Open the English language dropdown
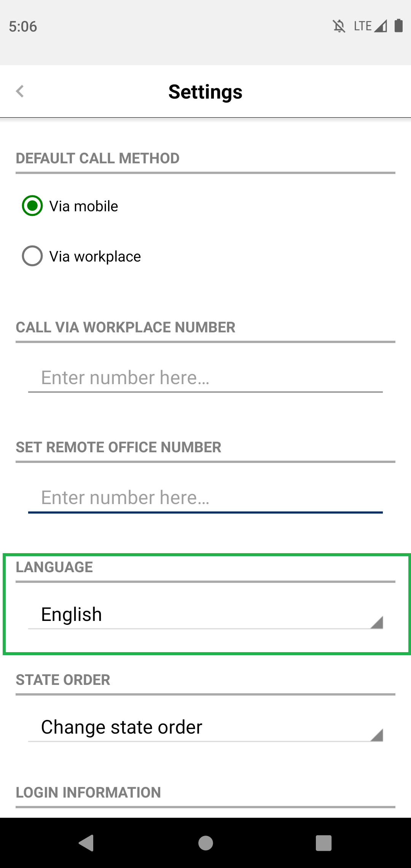411x868 pixels. tap(205, 614)
